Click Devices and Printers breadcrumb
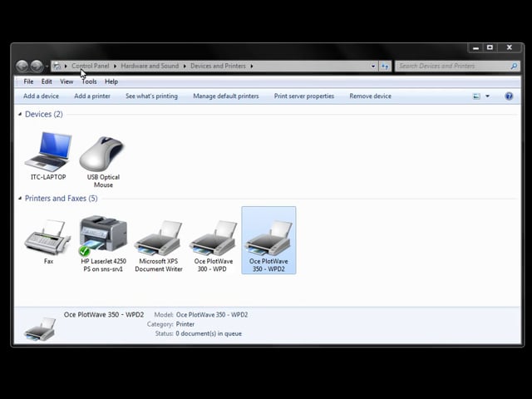The height and width of the screenshot is (399, 532). coord(218,66)
